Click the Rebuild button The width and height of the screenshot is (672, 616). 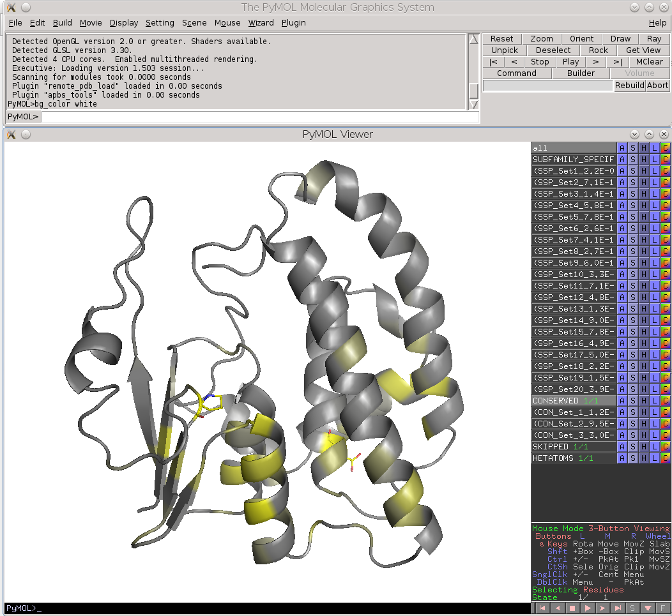click(630, 86)
